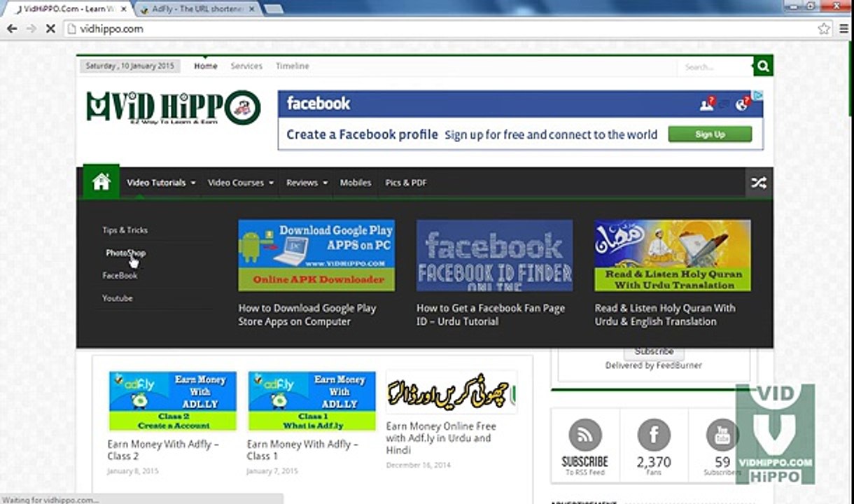854x504 pixels.
Task: Open the YouTube subscribers circle icon
Action: coord(722,435)
